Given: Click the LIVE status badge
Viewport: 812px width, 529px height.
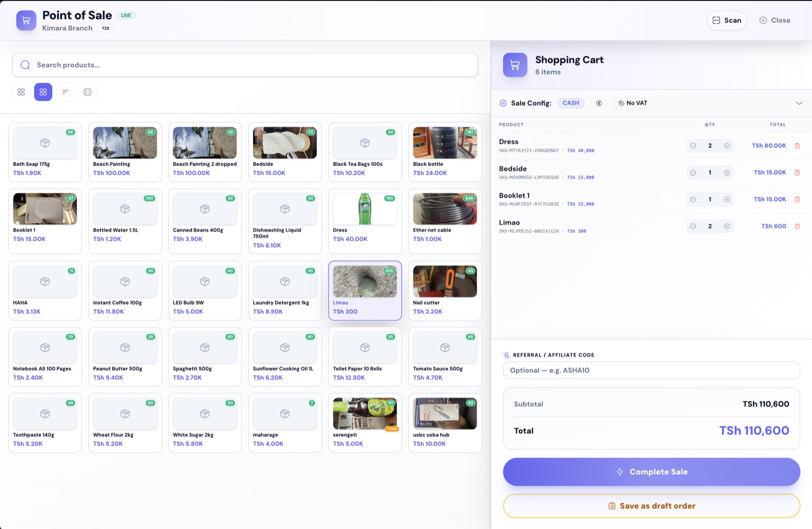Looking at the screenshot, I should pos(126,15).
